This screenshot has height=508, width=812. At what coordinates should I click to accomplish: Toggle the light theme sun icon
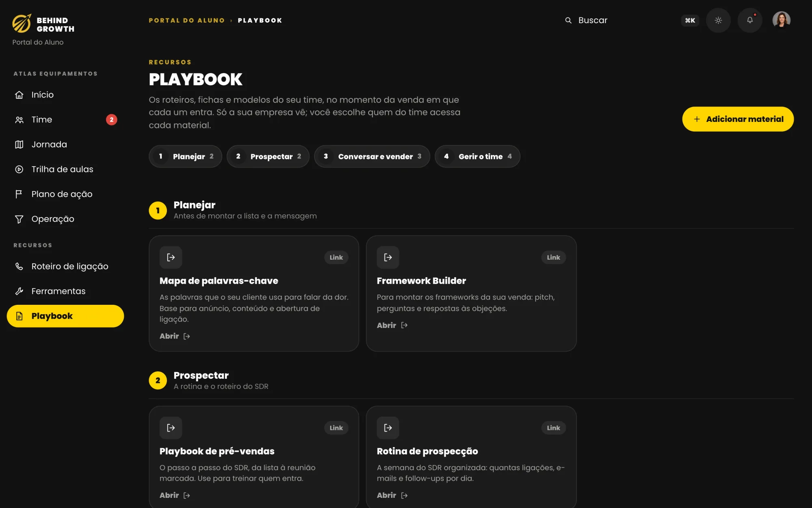[718, 20]
